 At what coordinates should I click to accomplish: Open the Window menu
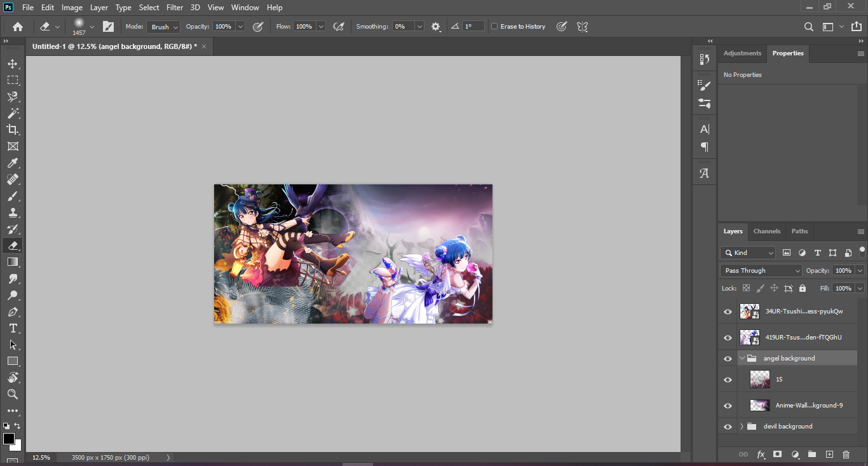[245, 8]
